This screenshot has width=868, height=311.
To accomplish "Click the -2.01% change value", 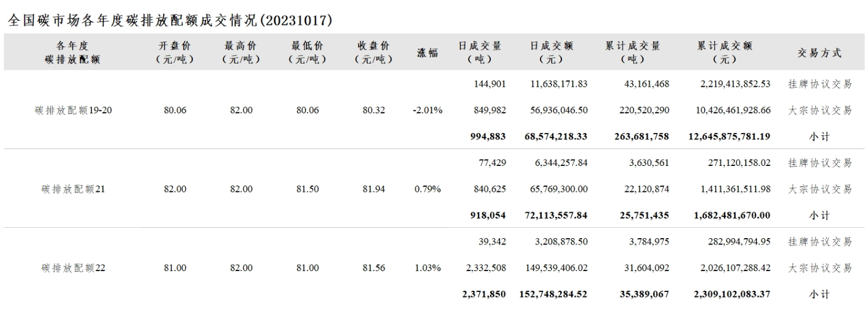I will [x=428, y=110].
